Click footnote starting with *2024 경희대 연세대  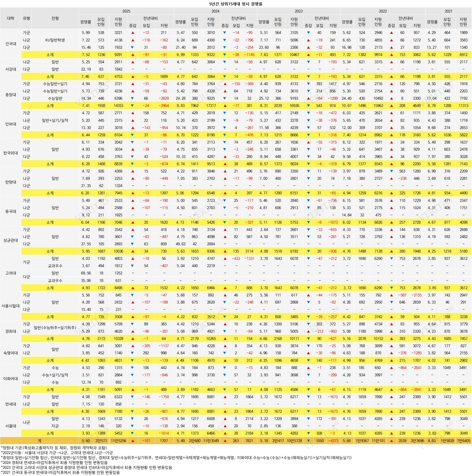54,463
